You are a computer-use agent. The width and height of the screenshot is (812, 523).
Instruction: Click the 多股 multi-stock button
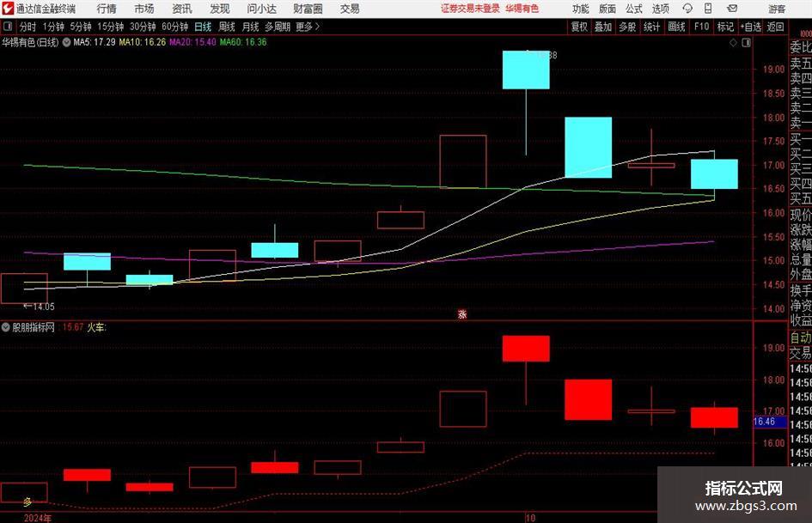coord(627,27)
